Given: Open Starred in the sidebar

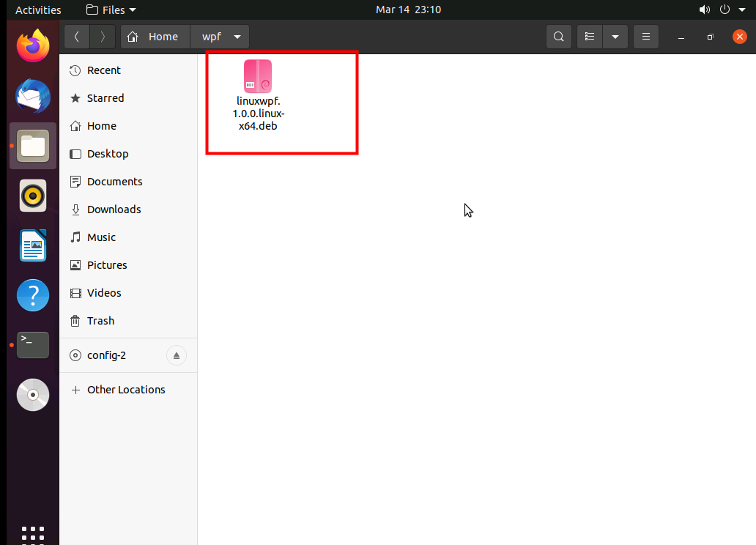Looking at the screenshot, I should coord(128,98).
